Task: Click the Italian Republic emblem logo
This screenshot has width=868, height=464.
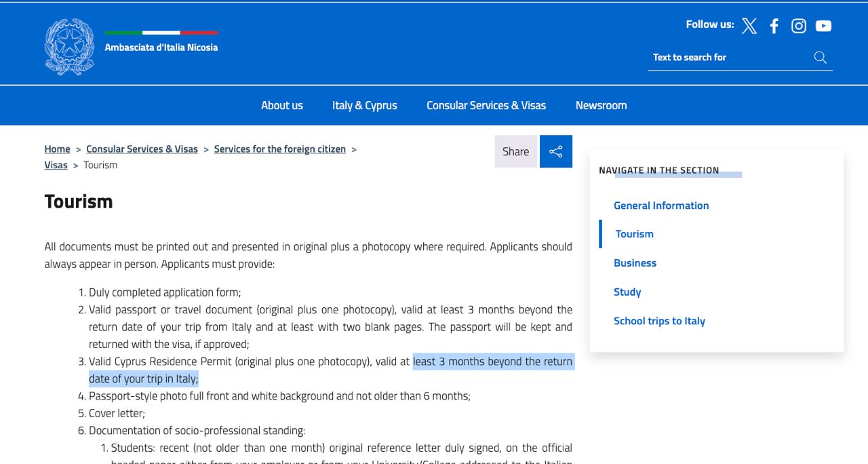Action: click(x=69, y=47)
